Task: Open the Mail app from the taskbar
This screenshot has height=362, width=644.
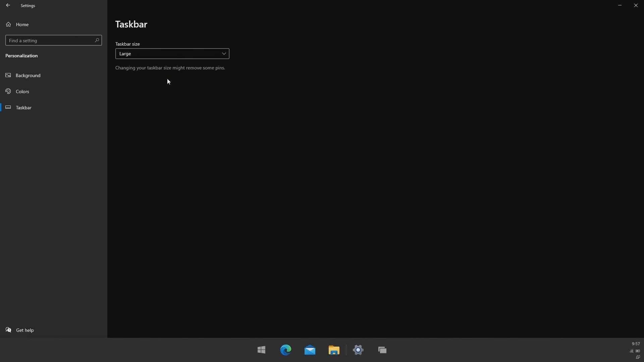Action: pos(310,350)
